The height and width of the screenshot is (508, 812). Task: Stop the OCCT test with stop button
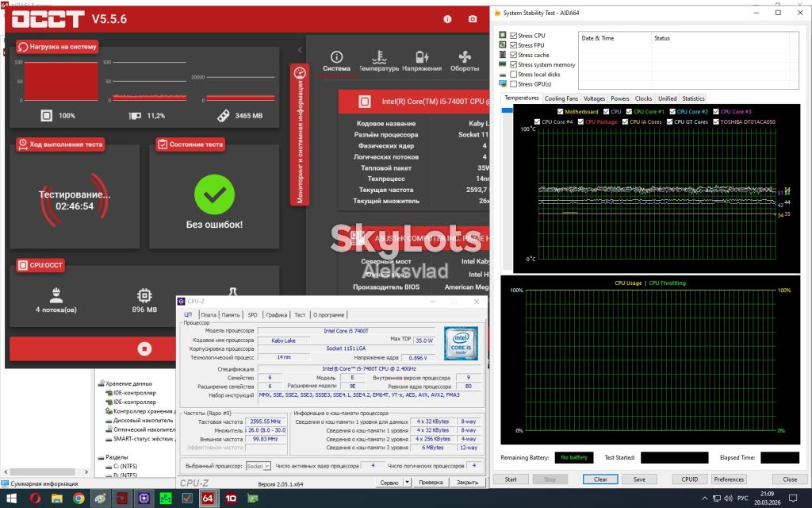pos(144,349)
